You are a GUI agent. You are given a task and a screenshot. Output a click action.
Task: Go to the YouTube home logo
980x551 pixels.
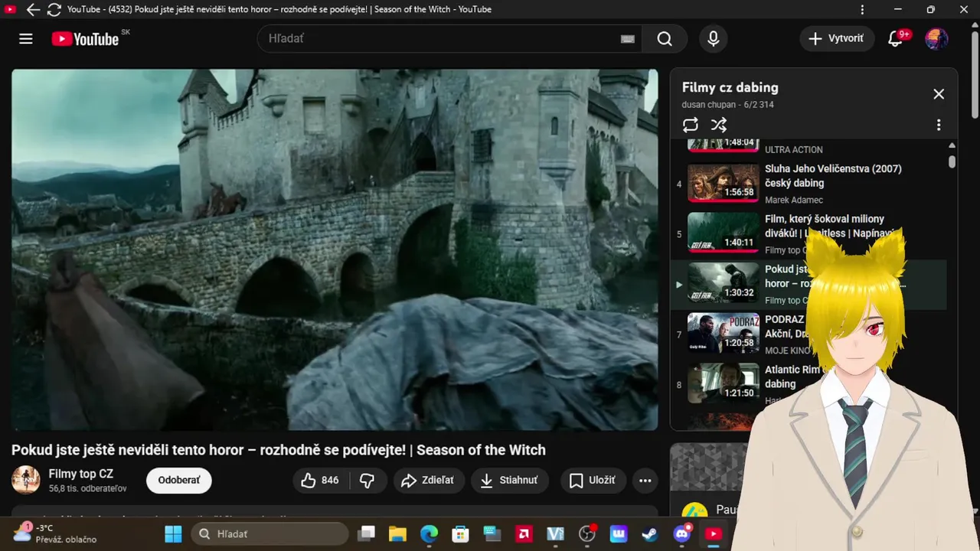[86, 39]
